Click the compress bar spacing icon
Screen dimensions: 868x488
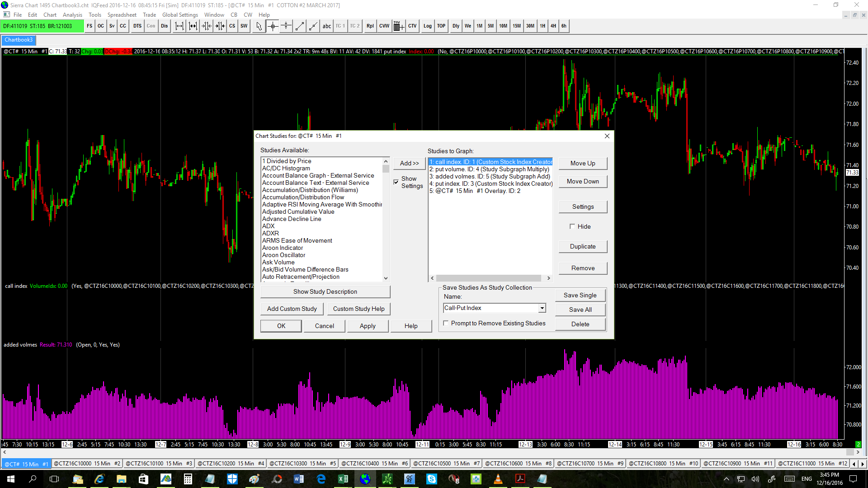tap(207, 26)
